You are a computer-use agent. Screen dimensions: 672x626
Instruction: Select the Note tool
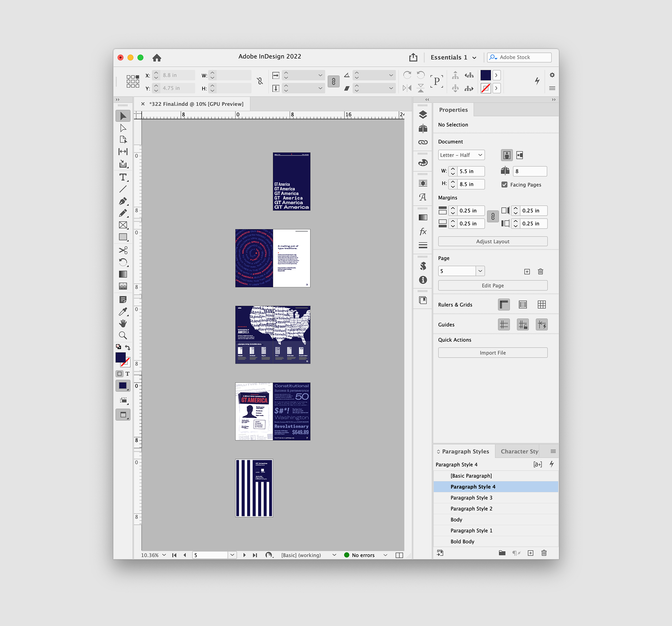click(x=123, y=300)
